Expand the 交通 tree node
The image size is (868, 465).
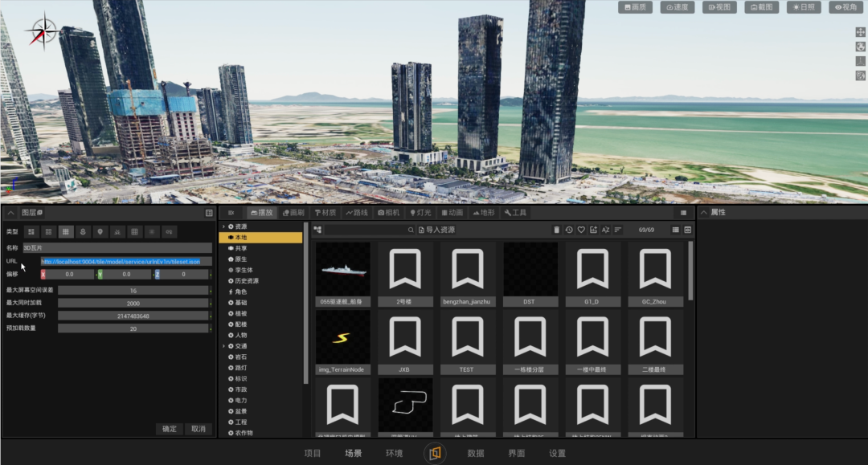pos(223,346)
